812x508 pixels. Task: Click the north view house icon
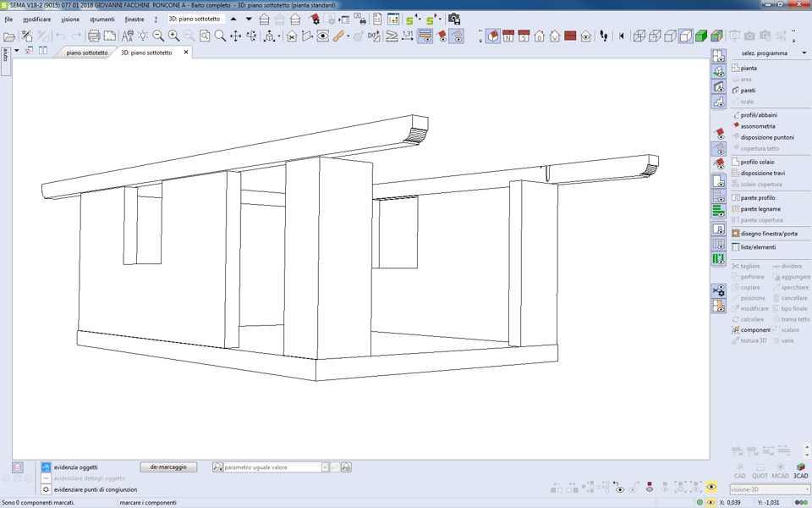[x=507, y=36]
